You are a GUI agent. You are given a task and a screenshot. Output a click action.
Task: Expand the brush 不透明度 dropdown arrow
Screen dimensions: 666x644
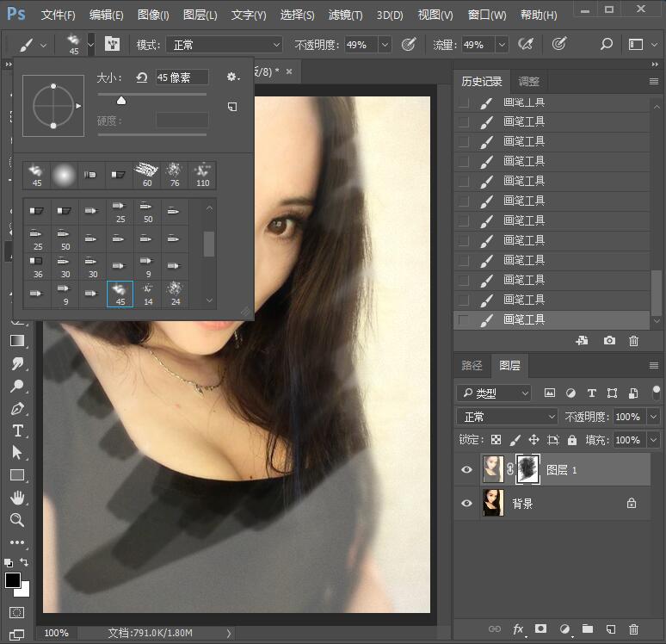click(x=384, y=44)
